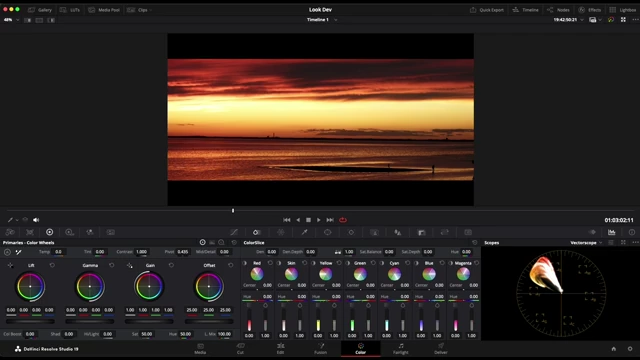The height and width of the screenshot is (360, 640).
Task: Reset the Gain color wheel
Action: tap(171, 265)
